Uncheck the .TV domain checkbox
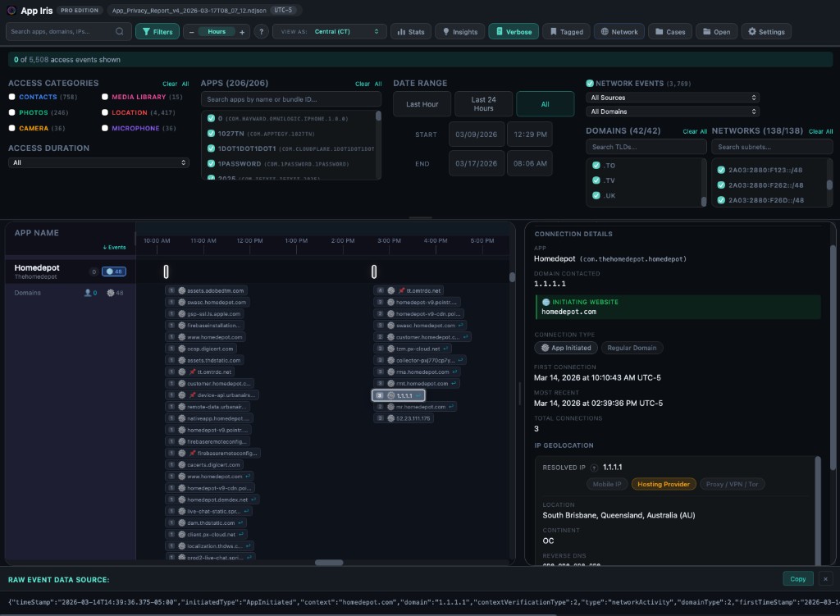Viewport: 840px width, 616px height. coord(596,180)
